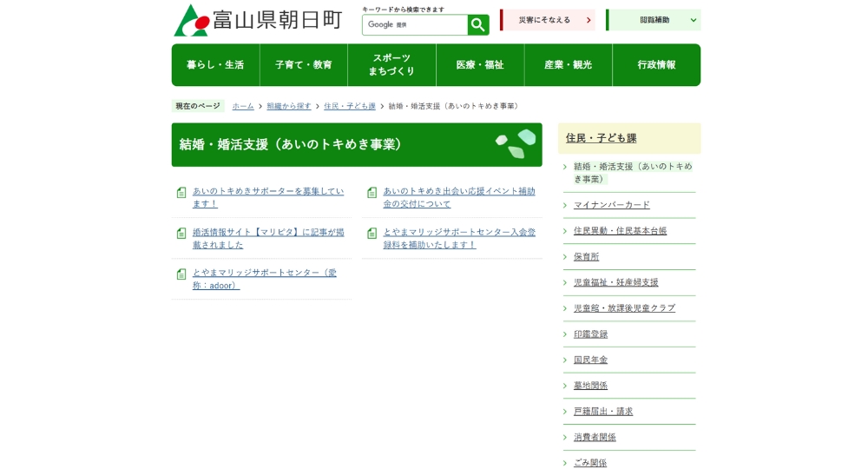Click the chevron arrow next to マイナンバーカード

click(565, 206)
